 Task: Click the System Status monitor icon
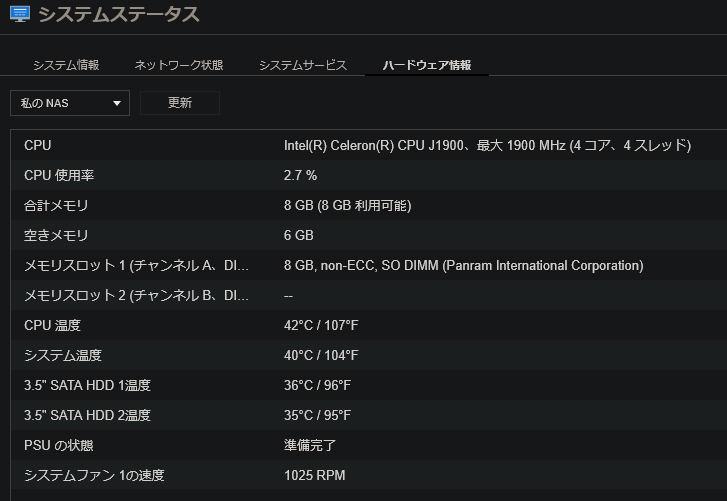click(20, 14)
